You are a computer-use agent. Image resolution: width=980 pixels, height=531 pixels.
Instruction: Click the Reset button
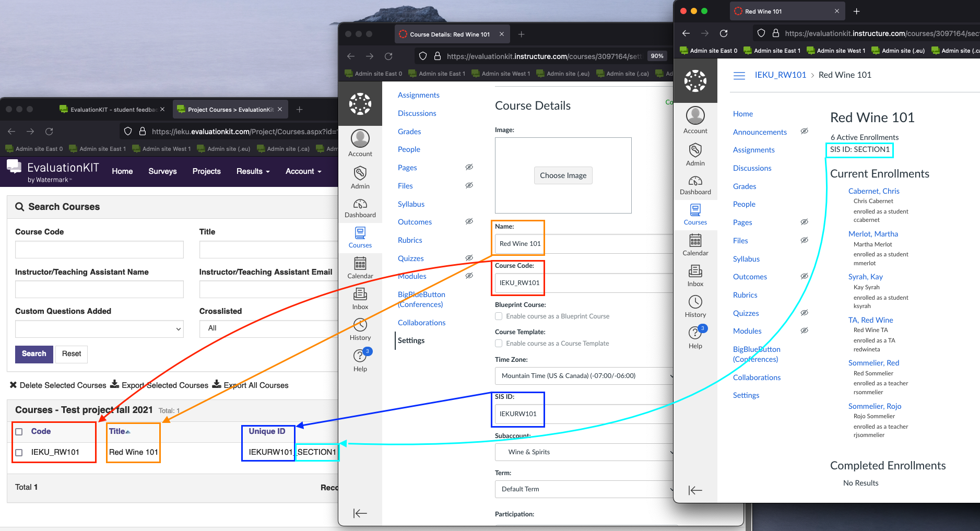pos(72,354)
